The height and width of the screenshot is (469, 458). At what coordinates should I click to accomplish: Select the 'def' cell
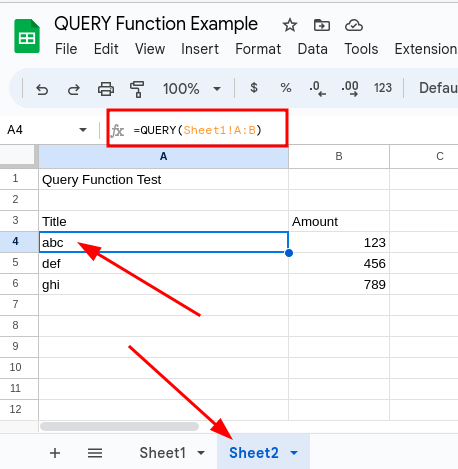[x=163, y=263]
